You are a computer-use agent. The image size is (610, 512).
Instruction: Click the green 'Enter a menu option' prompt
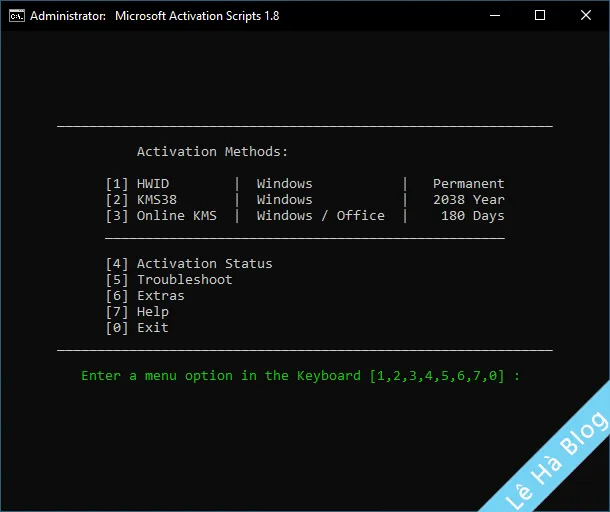point(300,376)
